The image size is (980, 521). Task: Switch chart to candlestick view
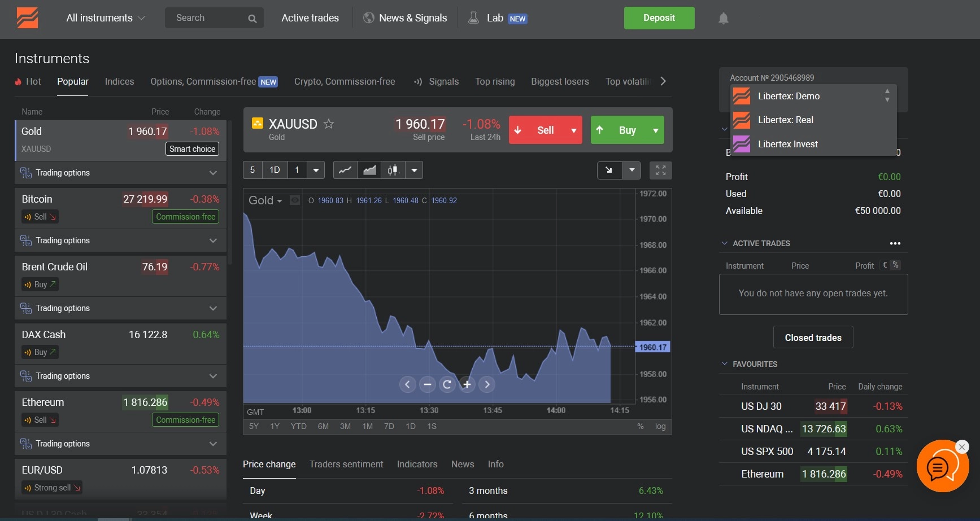[393, 170]
